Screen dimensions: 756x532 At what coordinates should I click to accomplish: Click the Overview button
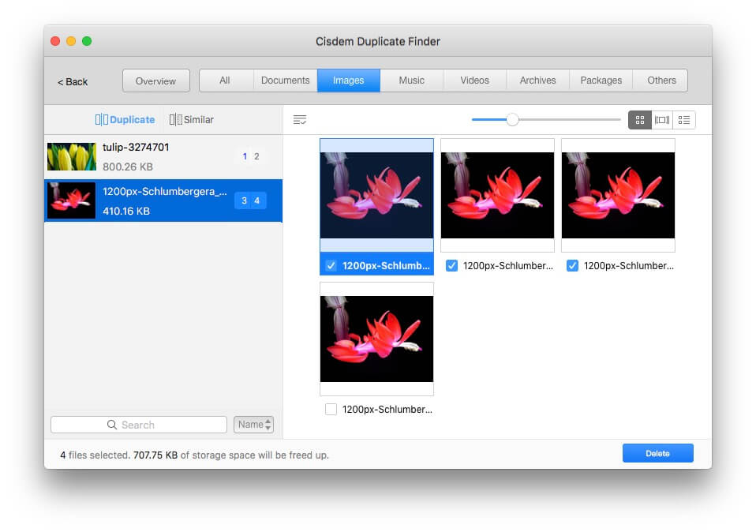(155, 81)
